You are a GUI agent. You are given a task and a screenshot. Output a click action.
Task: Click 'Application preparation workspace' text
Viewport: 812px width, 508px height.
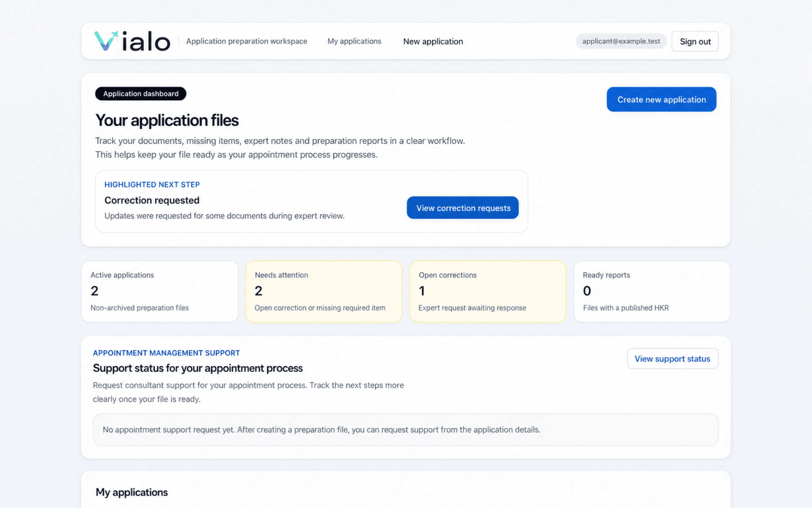coord(247,41)
